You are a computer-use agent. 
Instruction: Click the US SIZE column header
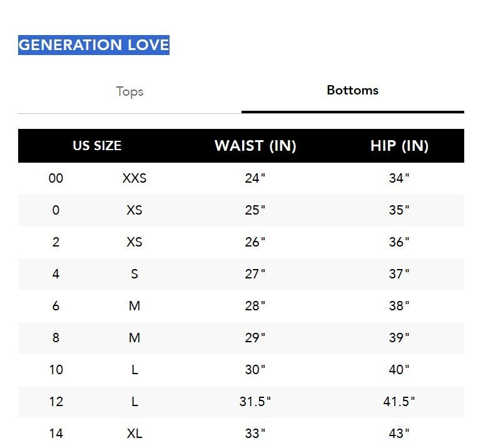(x=97, y=146)
